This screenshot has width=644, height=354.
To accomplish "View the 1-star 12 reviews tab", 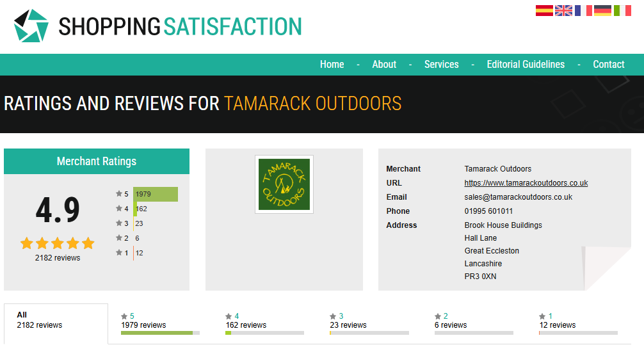I will 577,321.
